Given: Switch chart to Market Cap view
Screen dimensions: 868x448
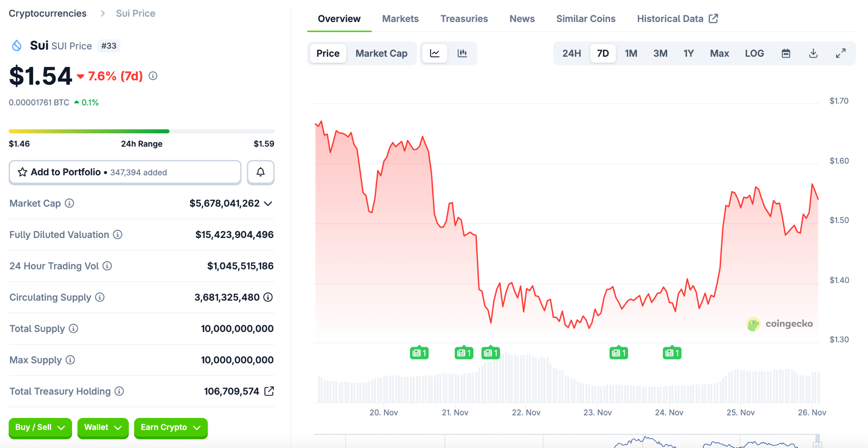Looking at the screenshot, I should click(381, 53).
